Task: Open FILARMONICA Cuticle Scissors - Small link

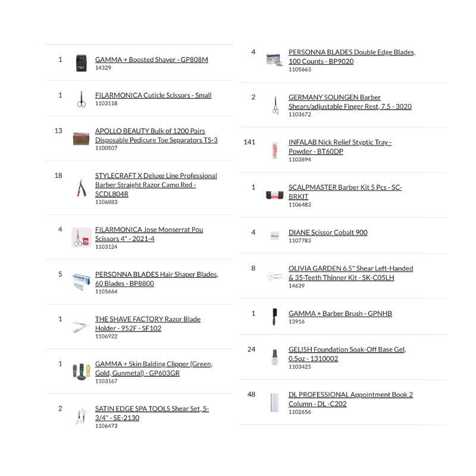Action: (153, 95)
